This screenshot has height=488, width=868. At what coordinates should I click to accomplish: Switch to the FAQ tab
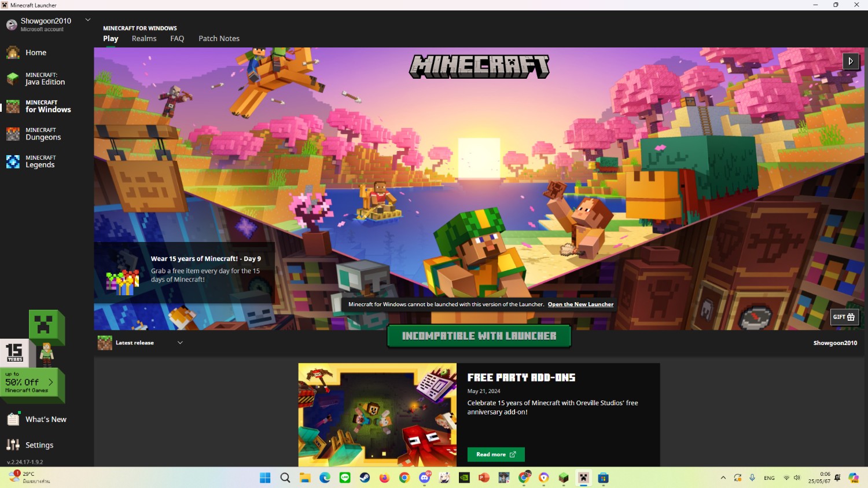(177, 39)
